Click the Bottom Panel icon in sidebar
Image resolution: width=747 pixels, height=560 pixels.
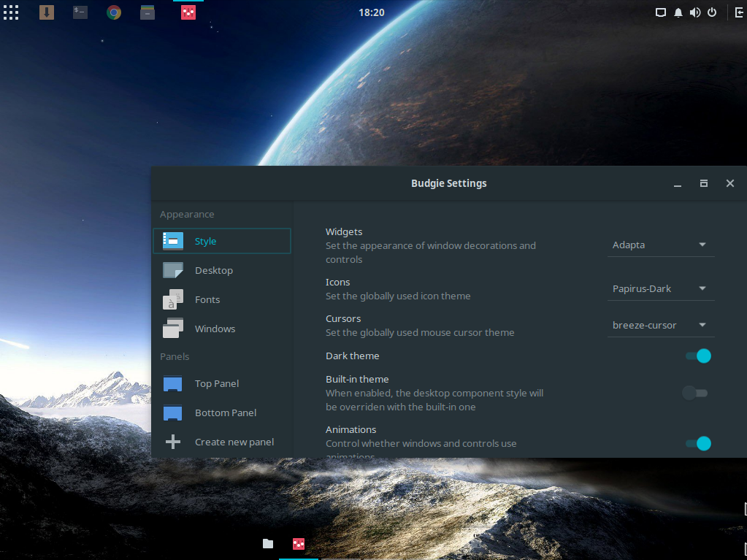pyautogui.click(x=173, y=413)
